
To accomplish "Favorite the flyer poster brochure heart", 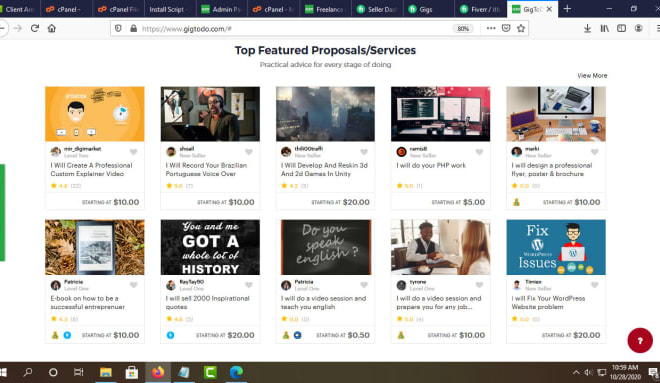I will click(595, 152).
